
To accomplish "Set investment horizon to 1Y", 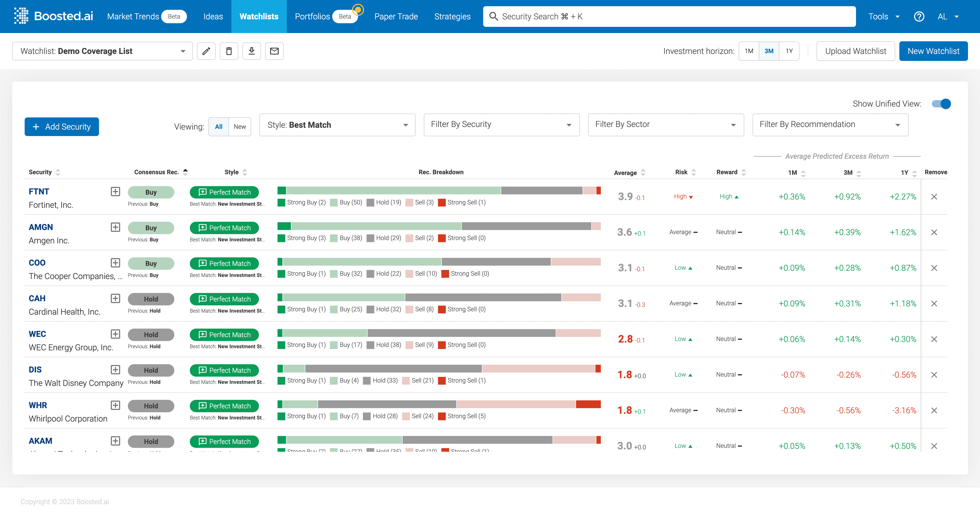I will (x=789, y=51).
